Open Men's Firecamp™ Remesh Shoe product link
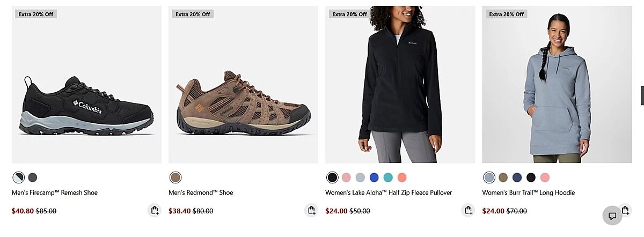 55,192
